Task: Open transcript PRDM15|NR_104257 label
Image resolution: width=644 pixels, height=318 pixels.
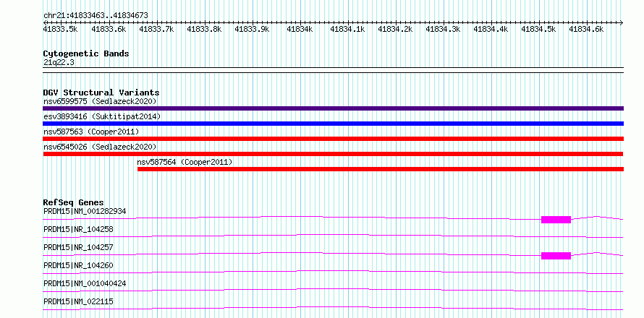Action: click(78, 247)
